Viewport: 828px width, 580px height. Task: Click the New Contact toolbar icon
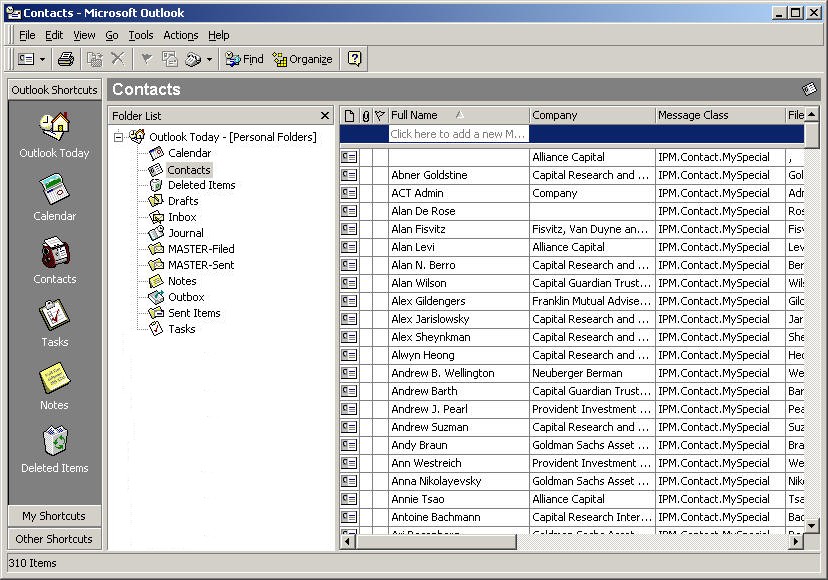(x=26, y=59)
